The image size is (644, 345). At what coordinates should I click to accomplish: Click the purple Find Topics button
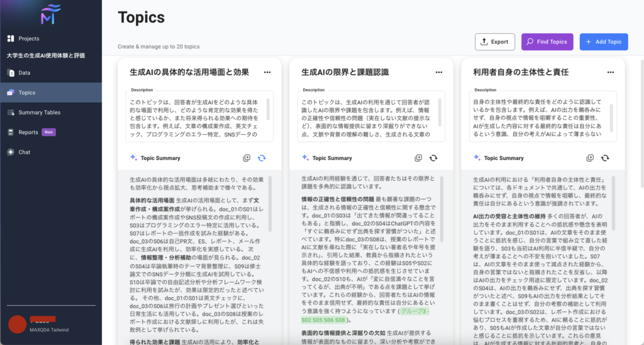(x=547, y=42)
